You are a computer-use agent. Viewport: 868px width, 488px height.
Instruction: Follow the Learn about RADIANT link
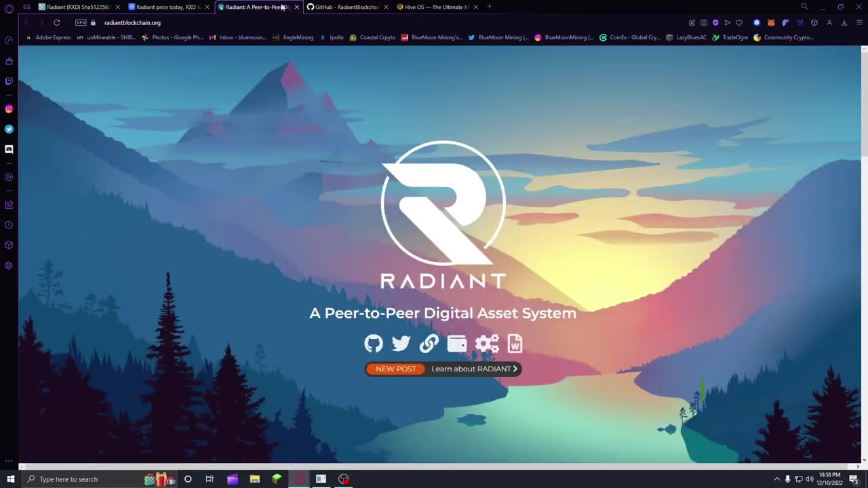(475, 369)
